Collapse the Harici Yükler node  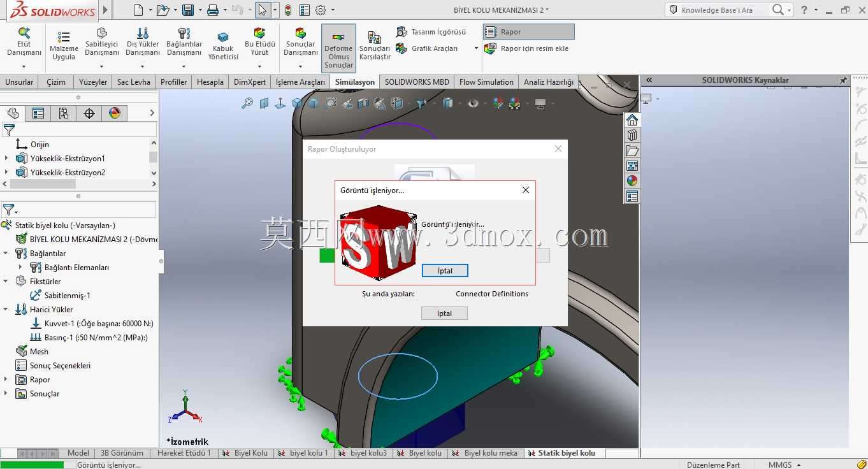6,309
